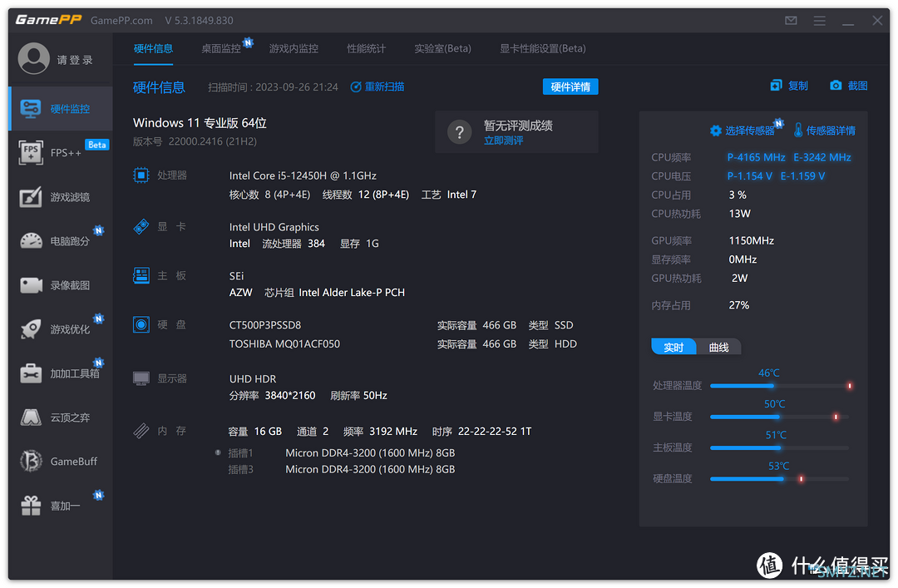Click the 主板 motherboard icon
898x588 pixels.
point(141,275)
